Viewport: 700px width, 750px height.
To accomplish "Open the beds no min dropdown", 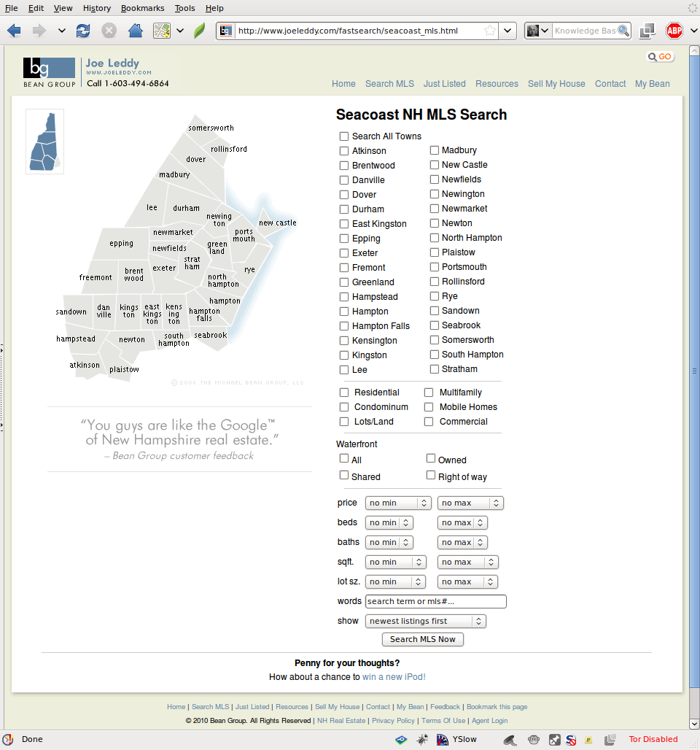I will tap(389, 523).
